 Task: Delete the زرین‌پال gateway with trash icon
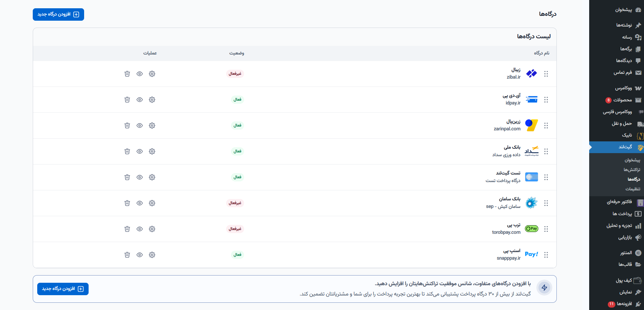pos(127,126)
